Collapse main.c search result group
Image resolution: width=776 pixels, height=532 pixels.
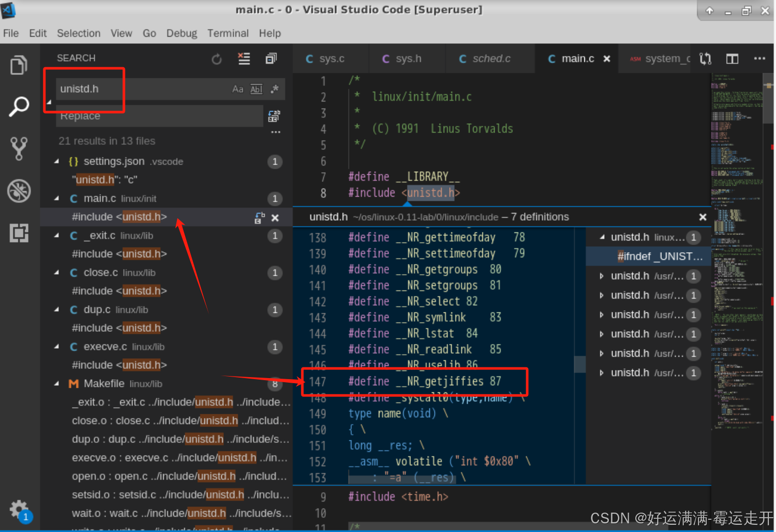57,199
